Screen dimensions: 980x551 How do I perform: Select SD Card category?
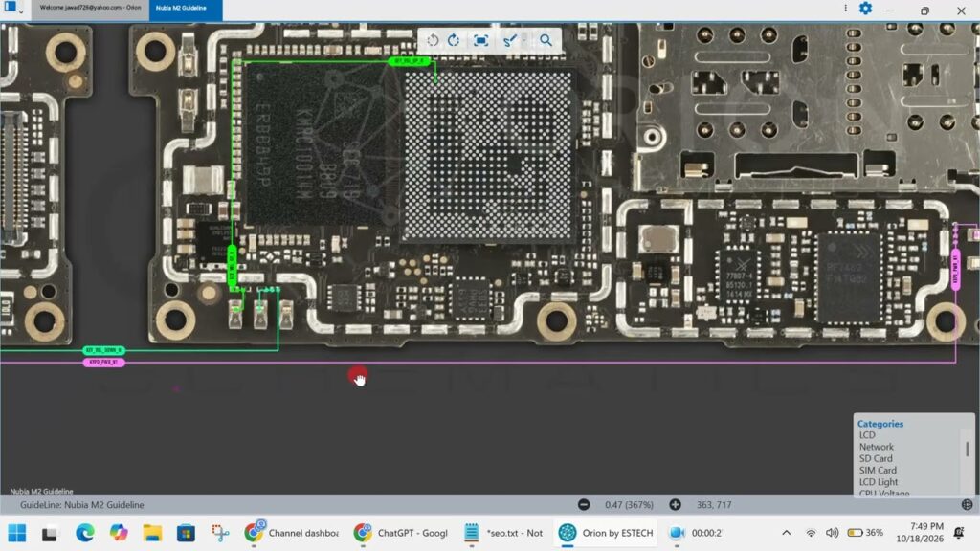click(x=876, y=458)
